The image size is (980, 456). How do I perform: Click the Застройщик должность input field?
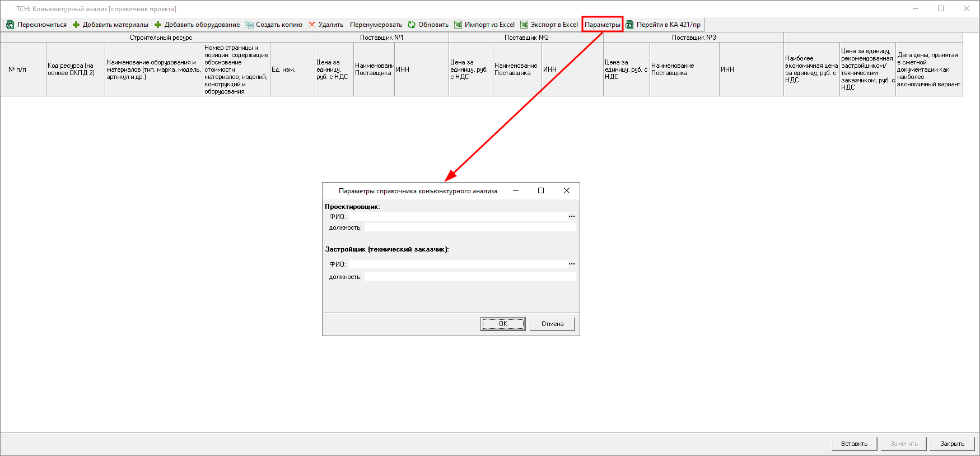click(x=470, y=277)
